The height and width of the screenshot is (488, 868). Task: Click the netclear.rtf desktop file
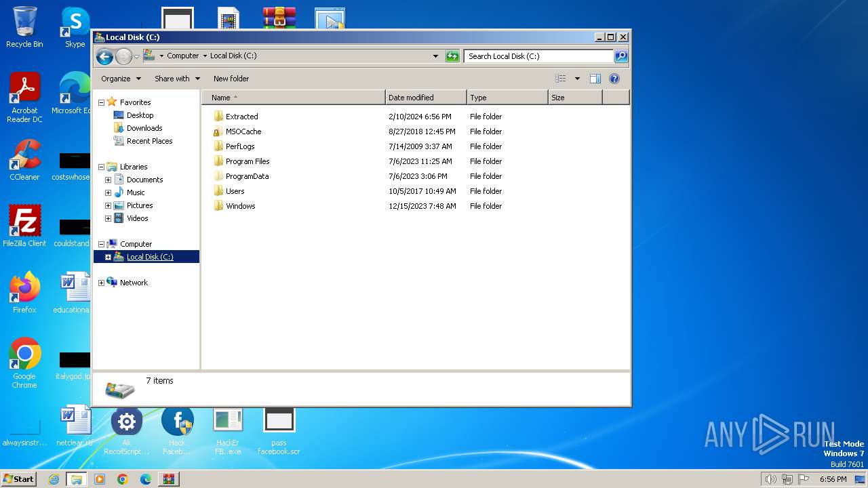pyautogui.click(x=75, y=426)
